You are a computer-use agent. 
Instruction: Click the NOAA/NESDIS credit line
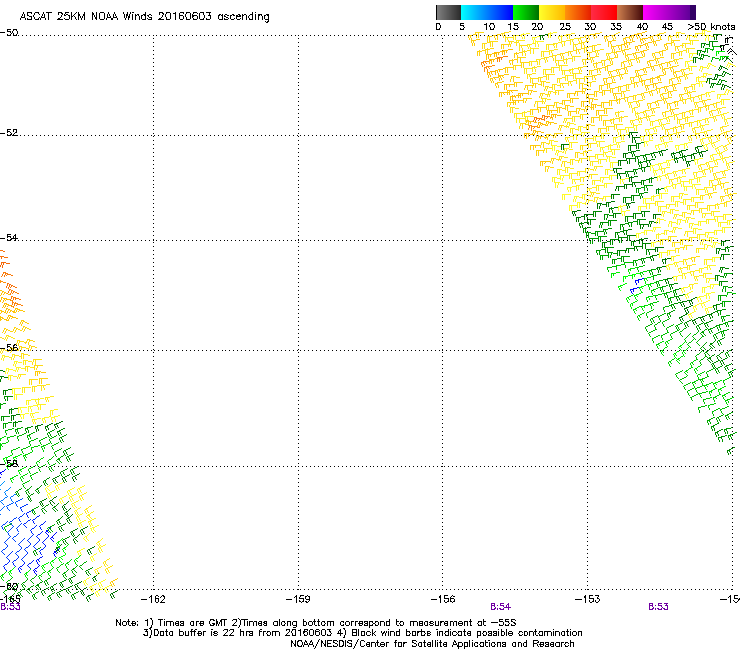coord(432,644)
